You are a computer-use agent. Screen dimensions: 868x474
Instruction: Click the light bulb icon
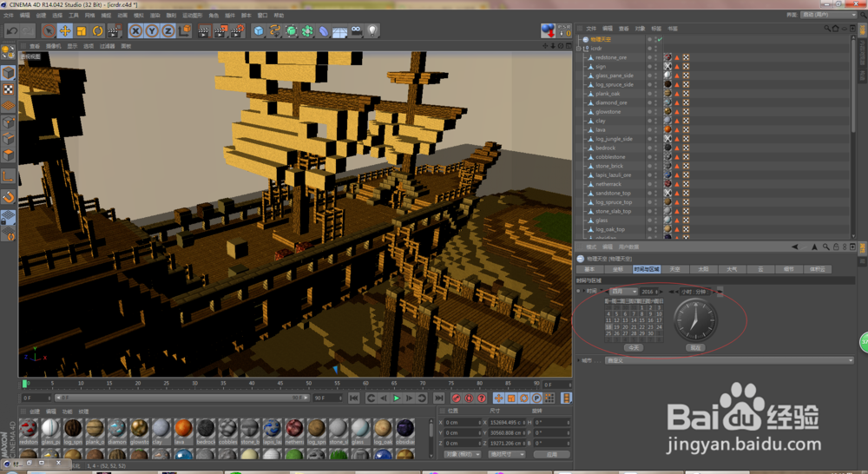[373, 31]
